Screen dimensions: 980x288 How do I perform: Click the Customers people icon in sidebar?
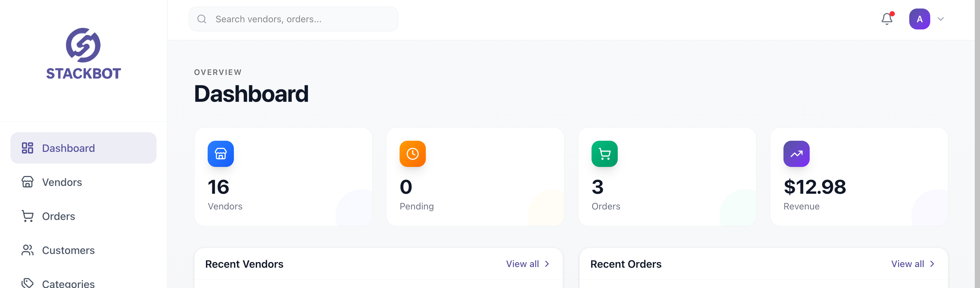[x=28, y=250]
